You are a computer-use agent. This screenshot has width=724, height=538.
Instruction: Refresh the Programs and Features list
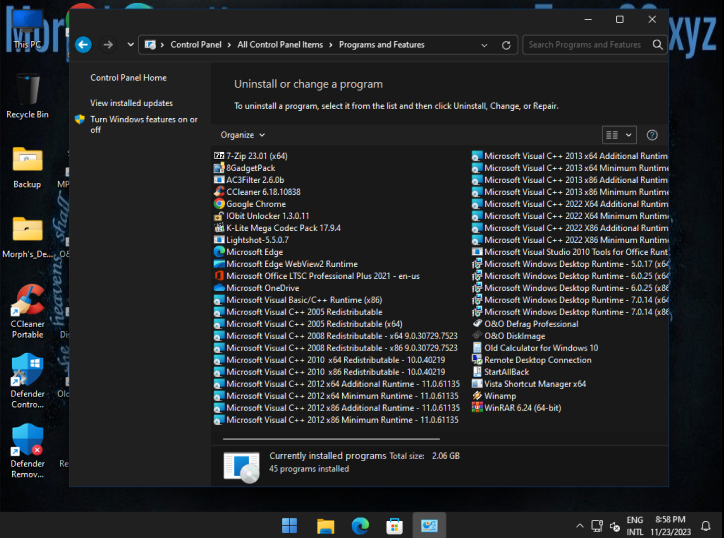506,45
